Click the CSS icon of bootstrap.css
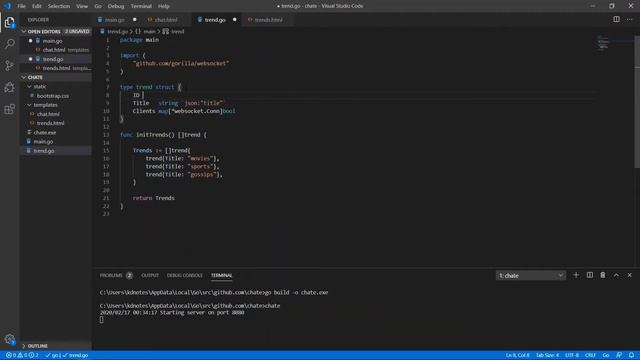The width and height of the screenshot is (640, 360). coord(32,96)
